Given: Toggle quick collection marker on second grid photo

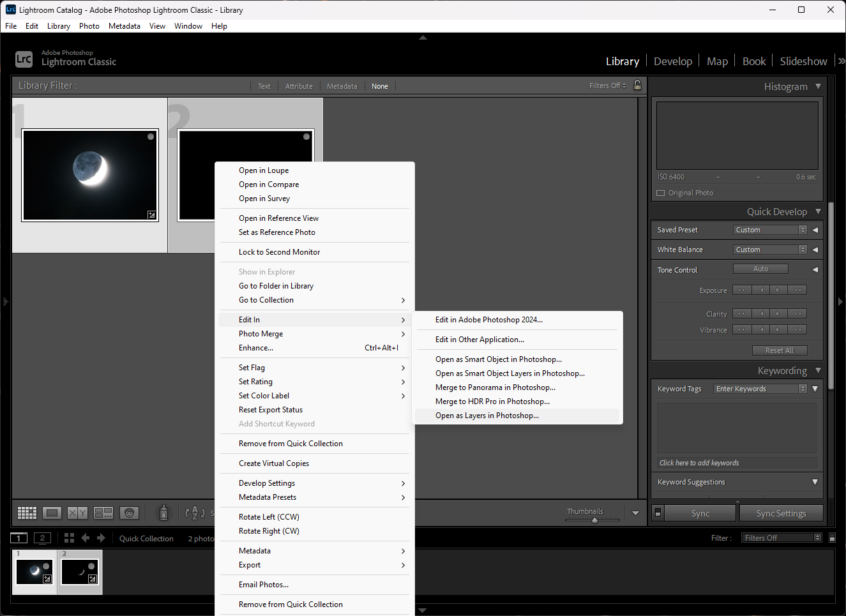Looking at the screenshot, I should 306,137.
